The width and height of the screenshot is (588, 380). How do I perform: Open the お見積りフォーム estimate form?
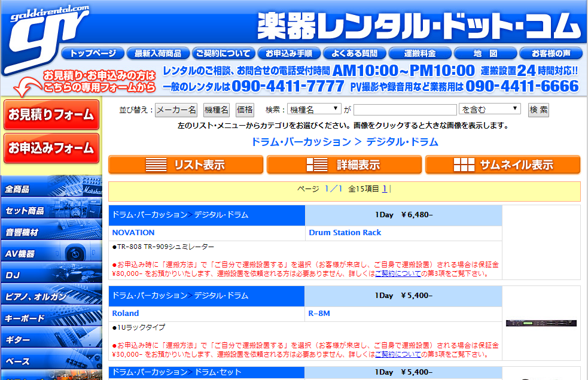click(51, 114)
